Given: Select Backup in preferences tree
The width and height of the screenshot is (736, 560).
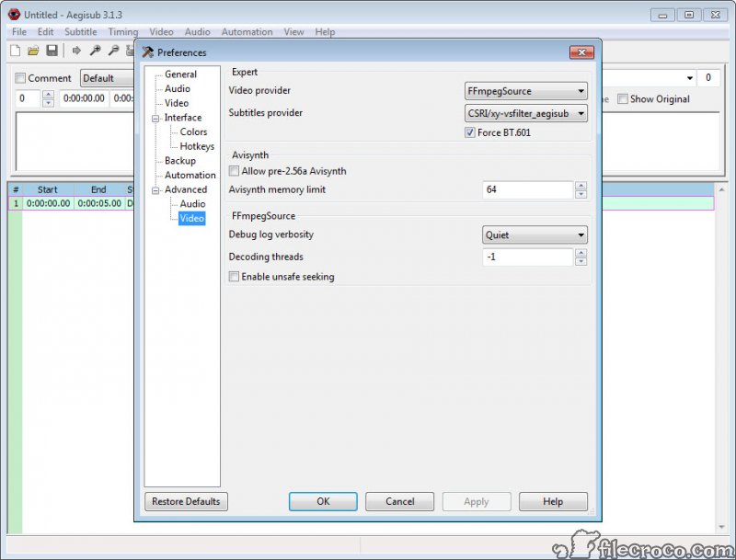Looking at the screenshot, I should (x=180, y=160).
